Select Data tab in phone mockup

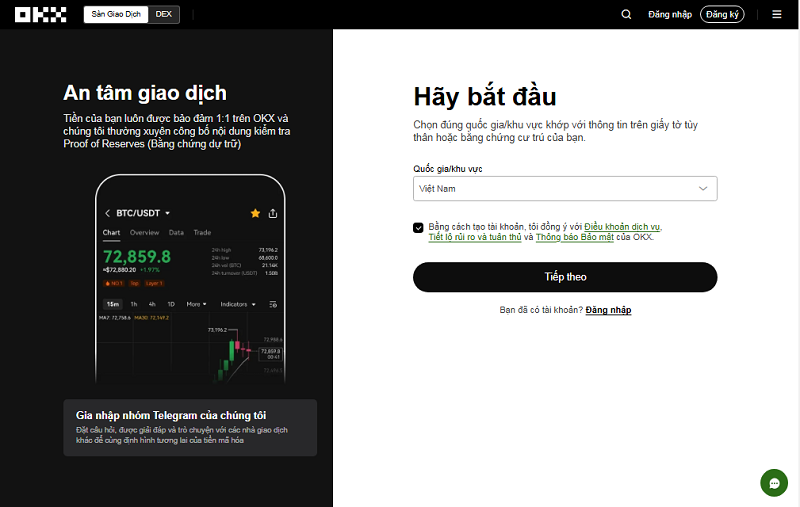[176, 233]
